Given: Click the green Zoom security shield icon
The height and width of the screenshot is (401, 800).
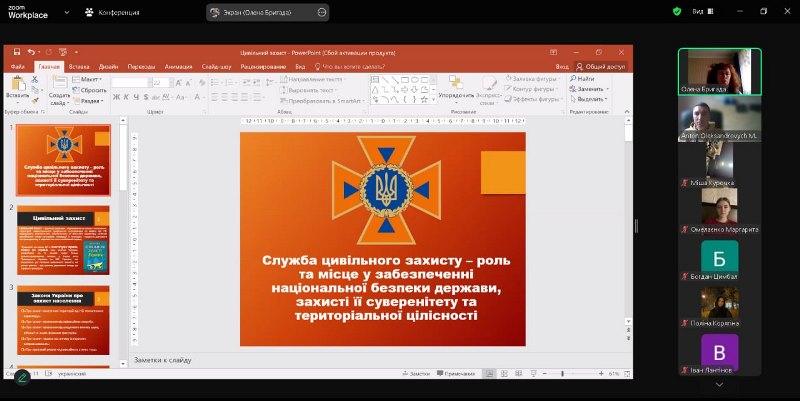Looking at the screenshot, I should 677,11.
